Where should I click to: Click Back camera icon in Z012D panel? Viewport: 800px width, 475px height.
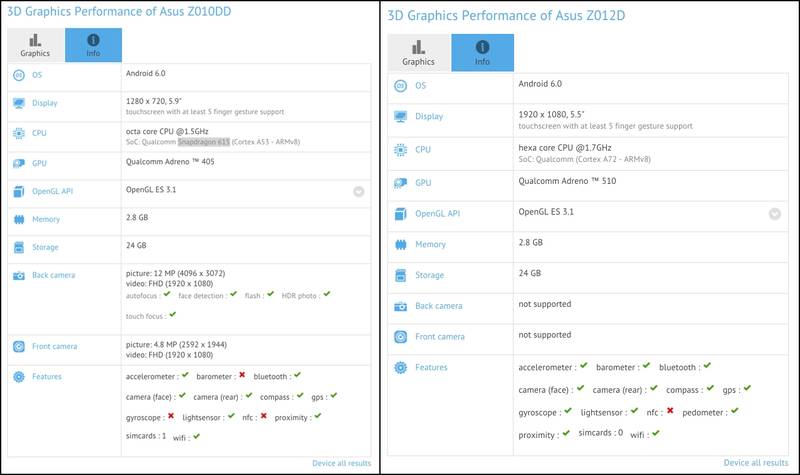click(401, 306)
